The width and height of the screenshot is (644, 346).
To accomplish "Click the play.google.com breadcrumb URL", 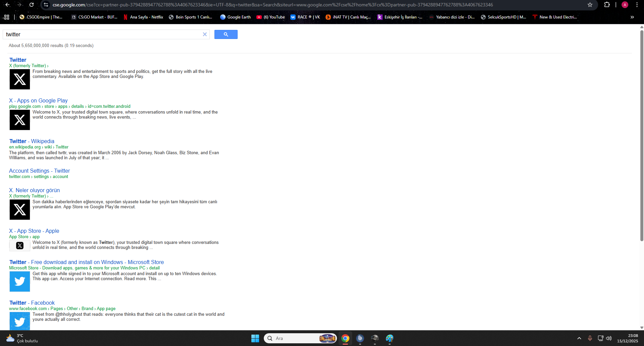I will tap(70, 106).
